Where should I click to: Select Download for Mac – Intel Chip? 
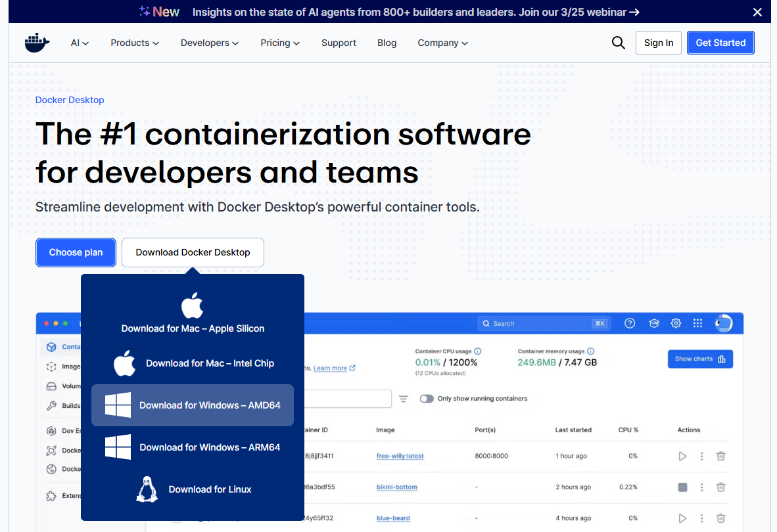pos(193,363)
